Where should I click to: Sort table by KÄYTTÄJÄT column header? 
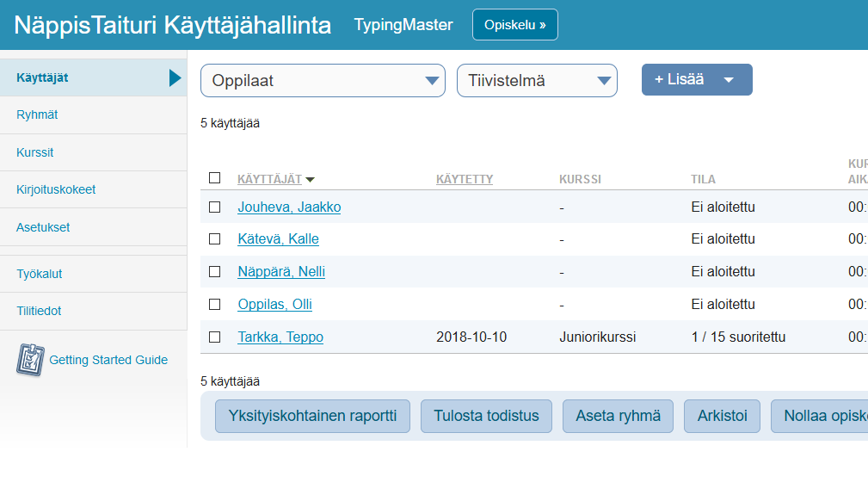coord(269,180)
